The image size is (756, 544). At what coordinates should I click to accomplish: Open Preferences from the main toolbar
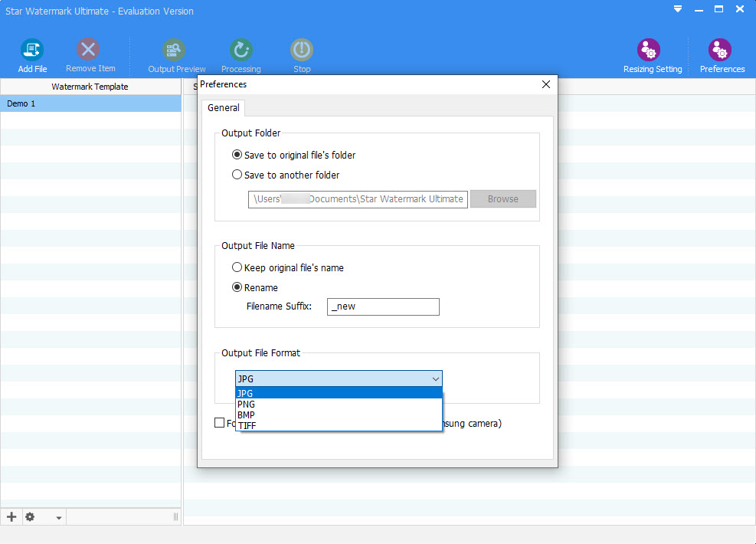pyautogui.click(x=722, y=55)
